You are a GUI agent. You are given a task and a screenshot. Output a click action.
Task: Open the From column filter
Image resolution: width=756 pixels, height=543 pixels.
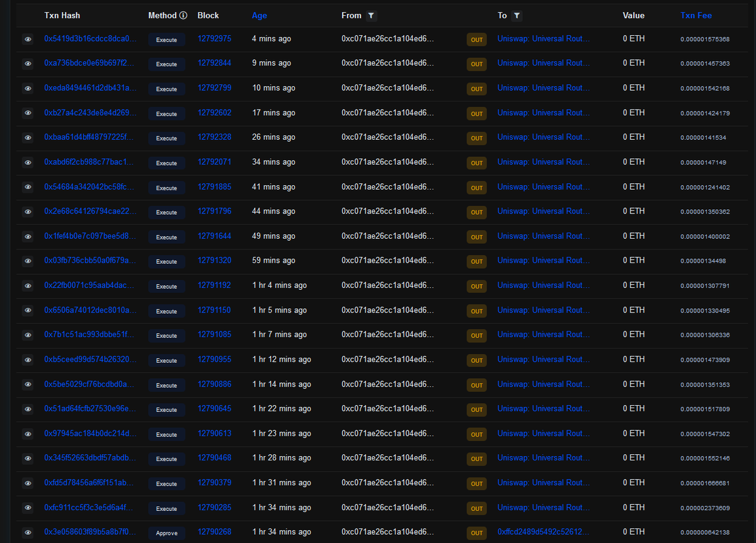click(x=372, y=16)
